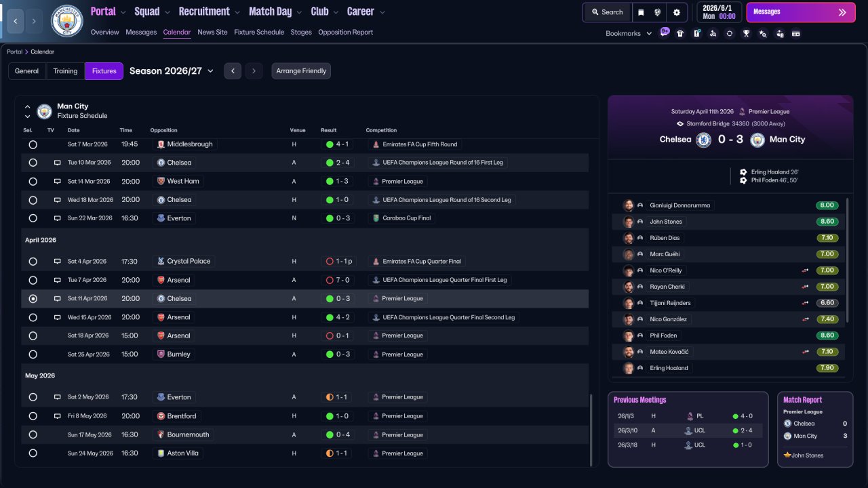Open the purple Messages button
The image size is (868, 488).
pyautogui.click(x=800, y=12)
